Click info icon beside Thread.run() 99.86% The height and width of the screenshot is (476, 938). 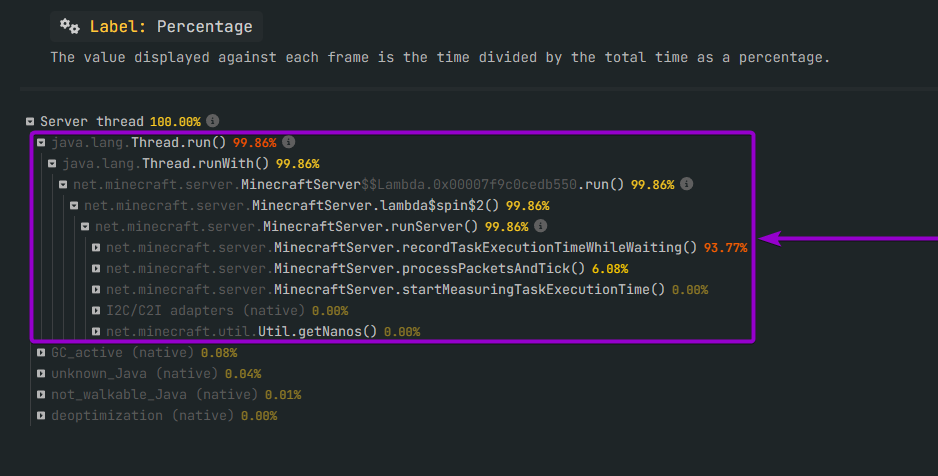click(x=288, y=142)
